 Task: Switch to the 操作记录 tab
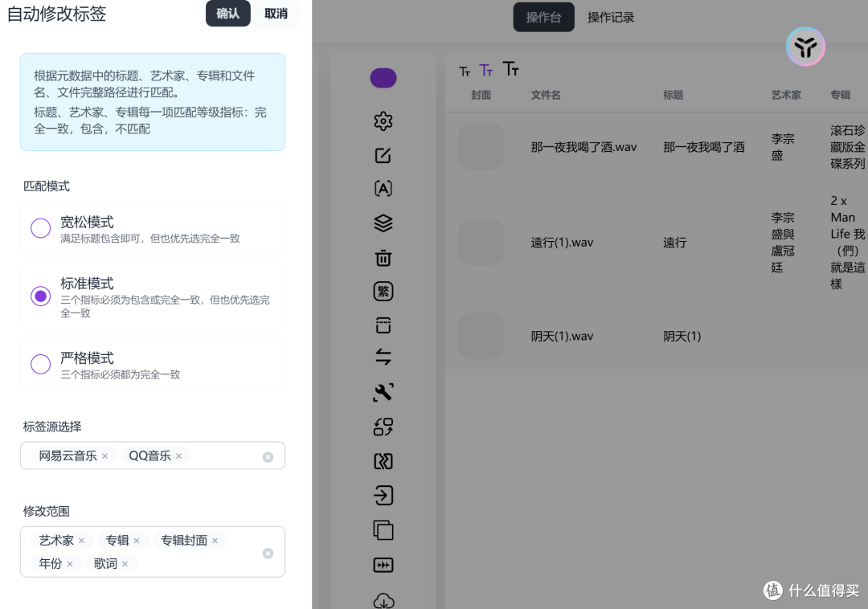click(x=611, y=17)
